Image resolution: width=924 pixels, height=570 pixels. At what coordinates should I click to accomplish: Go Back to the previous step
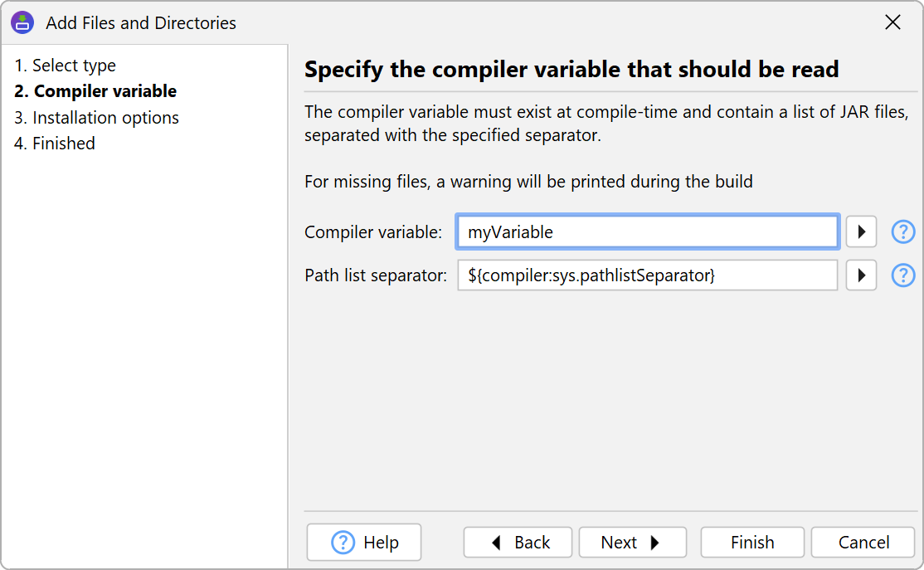pyautogui.click(x=518, y=543)
